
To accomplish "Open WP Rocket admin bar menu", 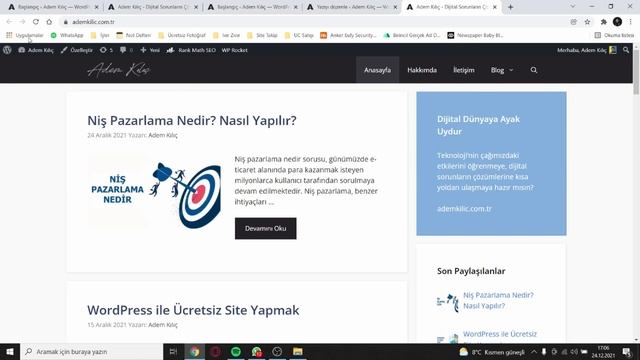I will point(234,50).
